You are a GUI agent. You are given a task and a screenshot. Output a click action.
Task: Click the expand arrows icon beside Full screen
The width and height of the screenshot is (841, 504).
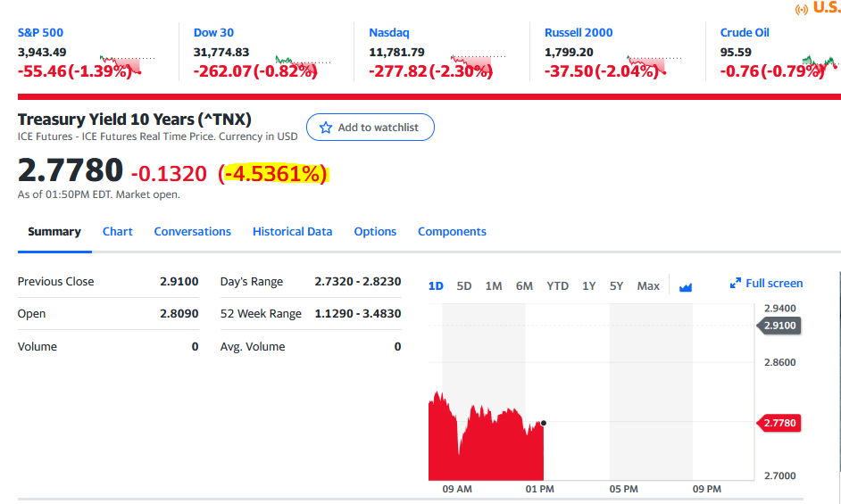click(736, 283)
